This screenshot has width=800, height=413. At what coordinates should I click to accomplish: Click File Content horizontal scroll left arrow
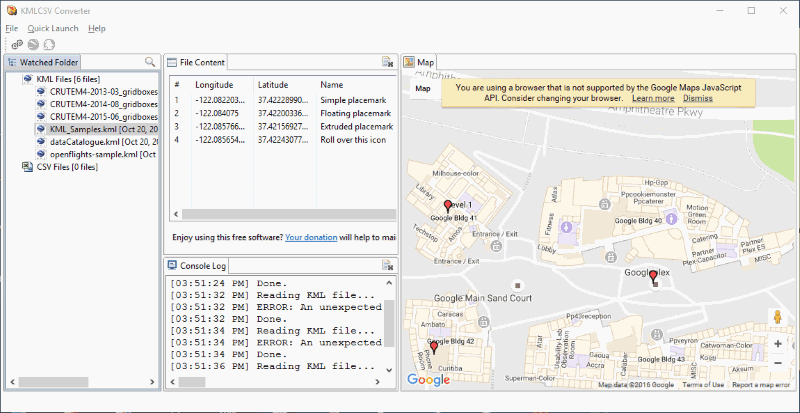[176, 214]
